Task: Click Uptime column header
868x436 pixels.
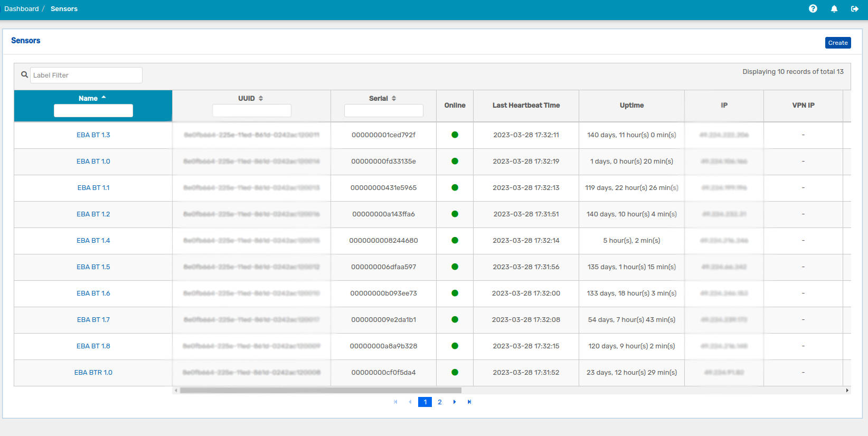Action: [632, 106]
